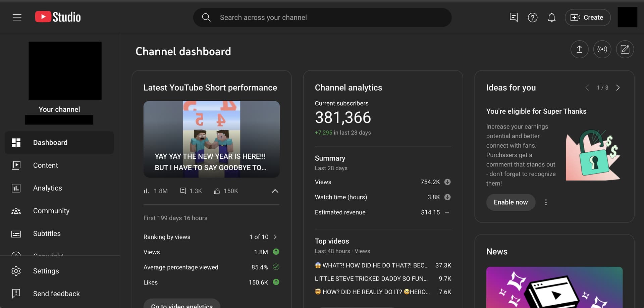644x308 pixels.
Task: Click the down arrow beside Views 754.2K
Action: [x=447, y=182]
